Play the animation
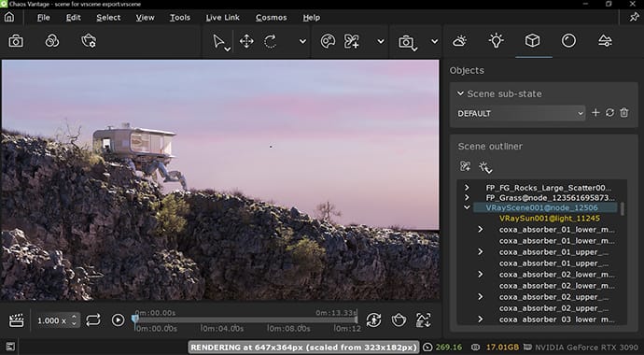Screen dimensions: 644x355 pyautogui.click(x=118, y=320)
